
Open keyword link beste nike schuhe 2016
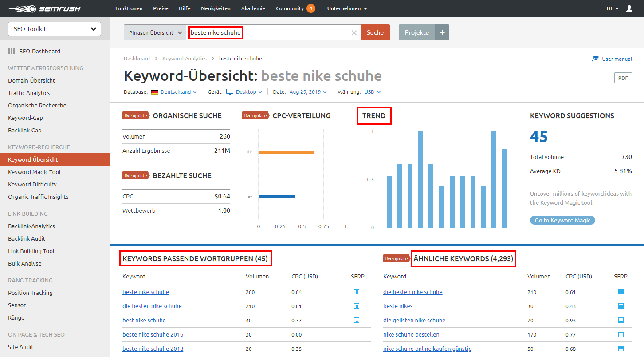153,334
